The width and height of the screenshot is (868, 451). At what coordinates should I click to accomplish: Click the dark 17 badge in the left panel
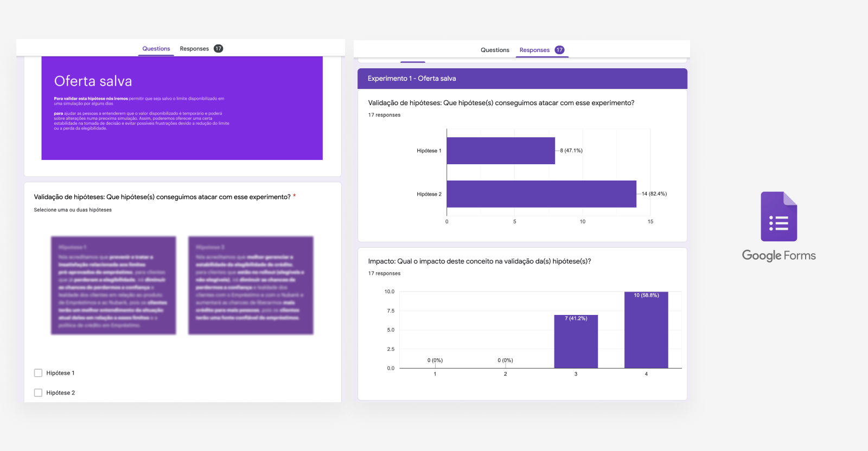tap(218, 49)
